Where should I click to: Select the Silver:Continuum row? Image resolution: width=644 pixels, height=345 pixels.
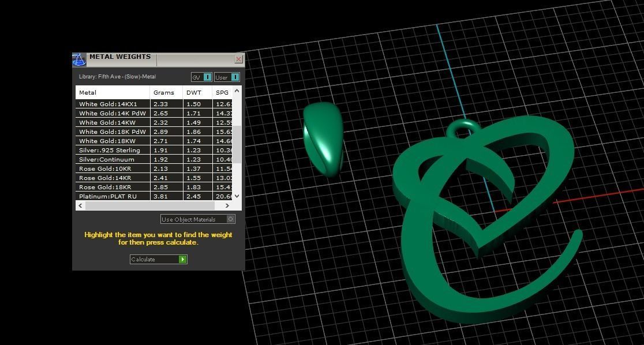click(154, 159)
